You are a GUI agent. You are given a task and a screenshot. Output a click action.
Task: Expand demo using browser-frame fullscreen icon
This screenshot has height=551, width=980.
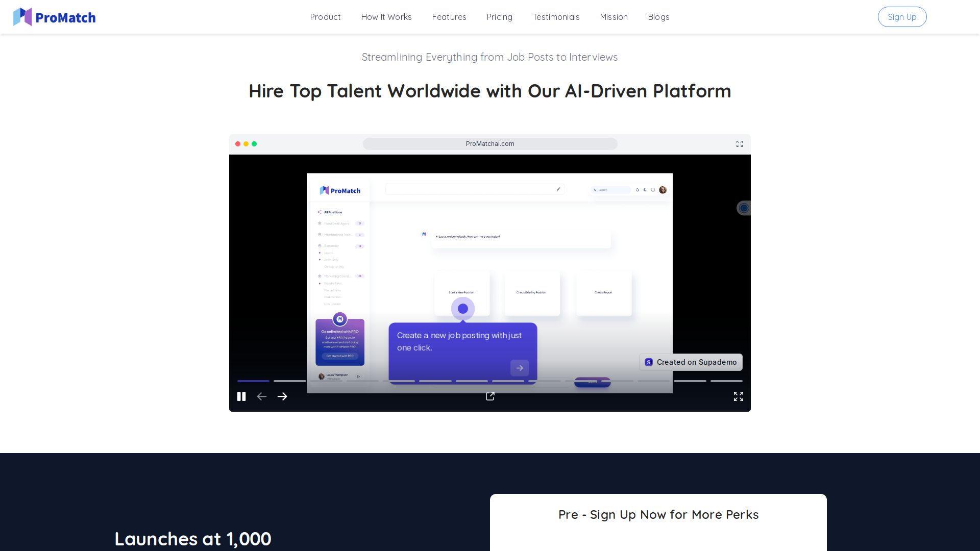point(740,144)
